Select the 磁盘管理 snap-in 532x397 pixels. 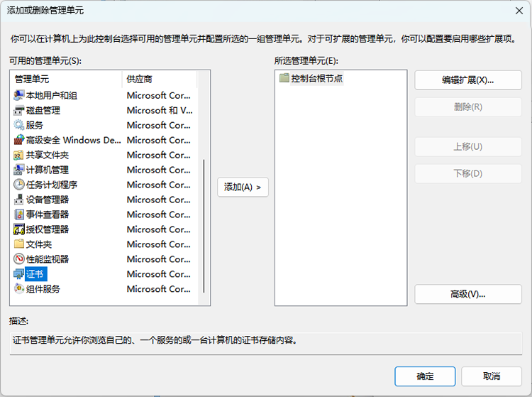point(43,111)
